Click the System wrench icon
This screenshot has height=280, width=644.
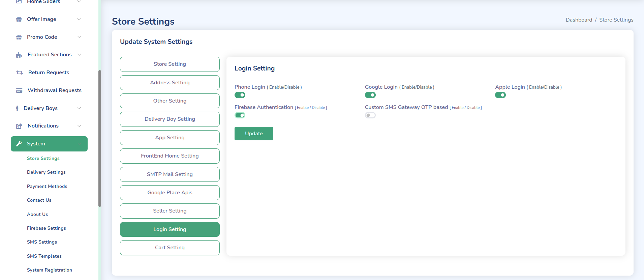click(x=19, y=144)
